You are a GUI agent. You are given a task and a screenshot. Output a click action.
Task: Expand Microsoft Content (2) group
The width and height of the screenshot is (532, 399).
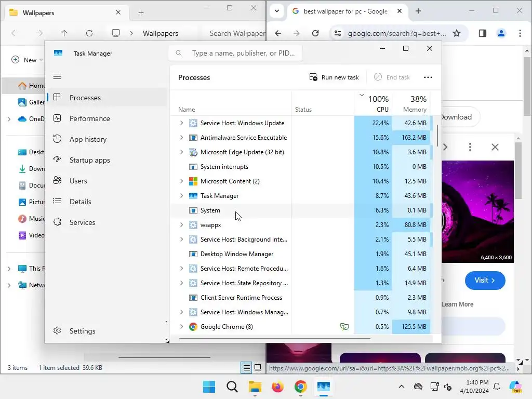point(181,181)
